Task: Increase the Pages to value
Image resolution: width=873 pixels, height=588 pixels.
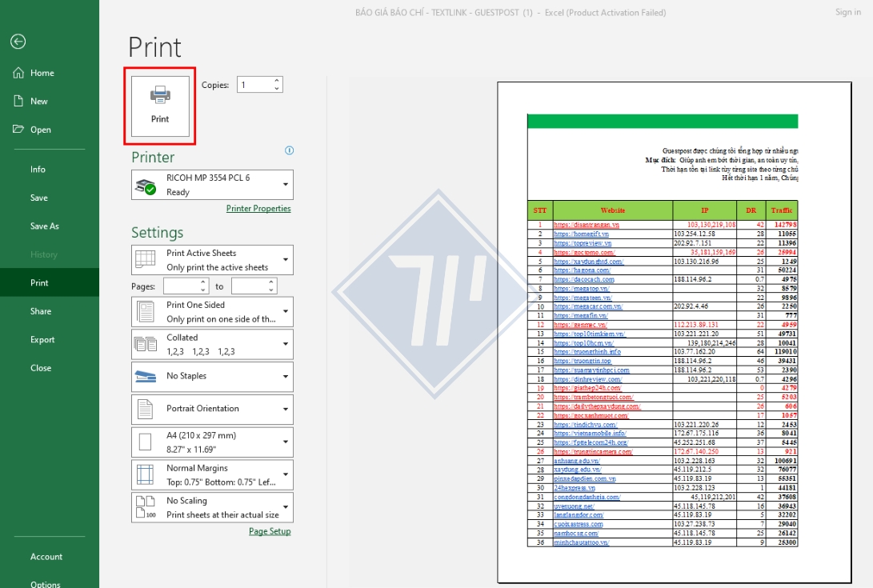Action: click(271, 282)
